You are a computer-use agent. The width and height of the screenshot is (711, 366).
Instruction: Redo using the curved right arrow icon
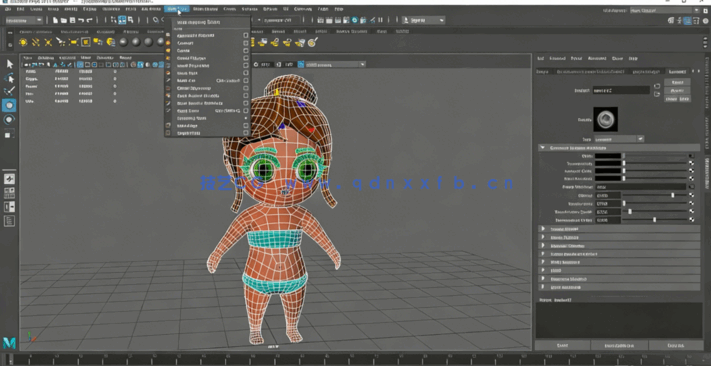pyautogui.click(x=89, y=20)
